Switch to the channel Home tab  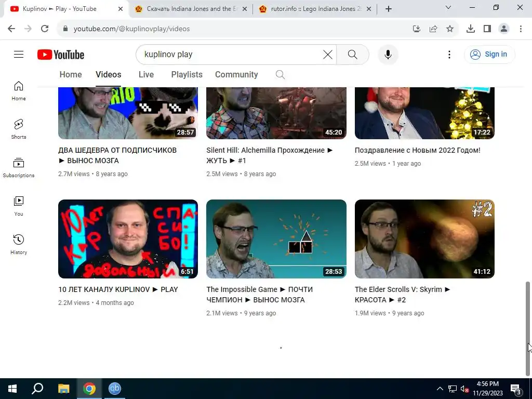pyautogui.click(x=71, y=75)
